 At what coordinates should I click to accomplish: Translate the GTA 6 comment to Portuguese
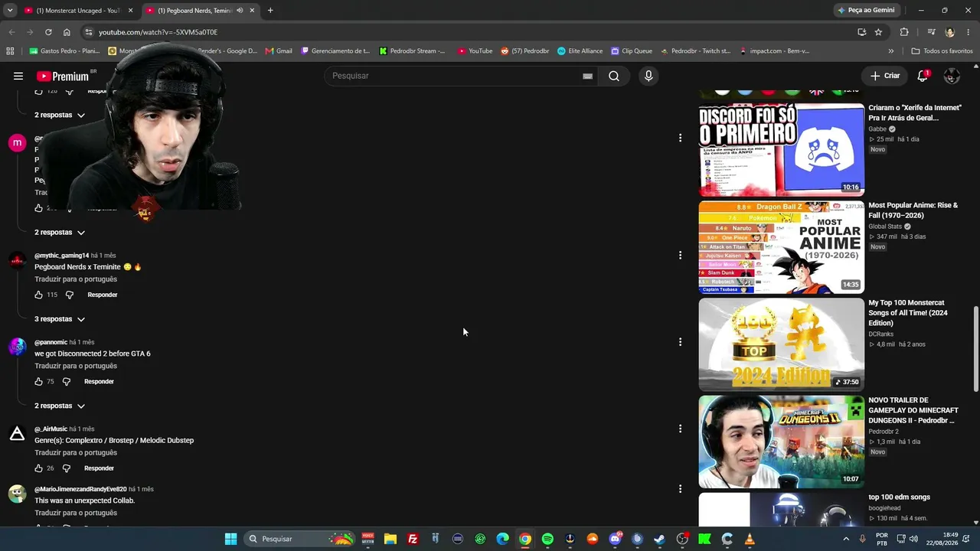pyautogui.click(x=76, y=366)
